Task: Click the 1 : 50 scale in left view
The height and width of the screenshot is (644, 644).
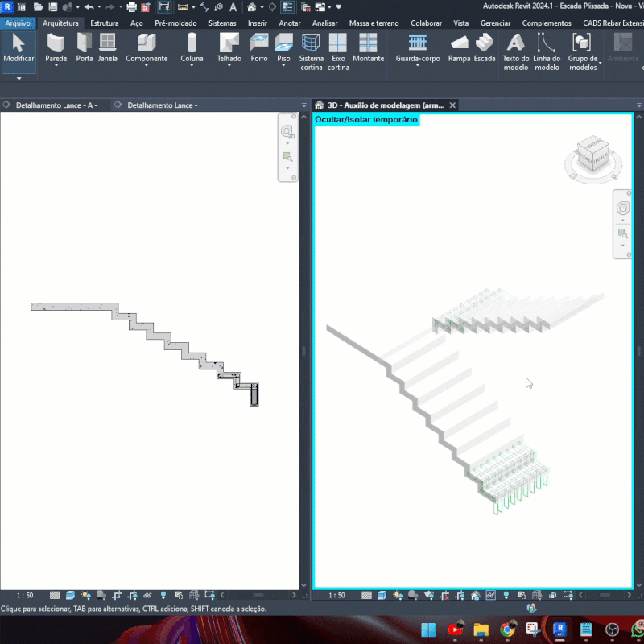Action: tap(25, 595)
